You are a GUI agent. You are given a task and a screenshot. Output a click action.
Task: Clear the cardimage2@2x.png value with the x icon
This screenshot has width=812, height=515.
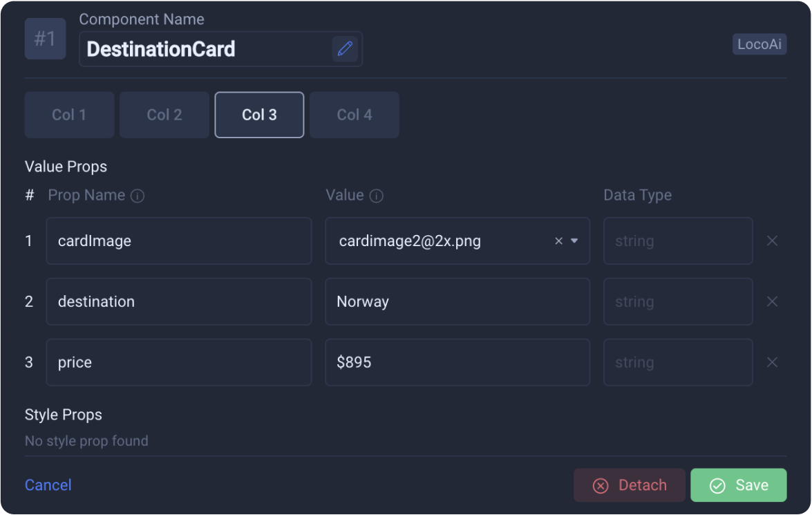point(559,241)
